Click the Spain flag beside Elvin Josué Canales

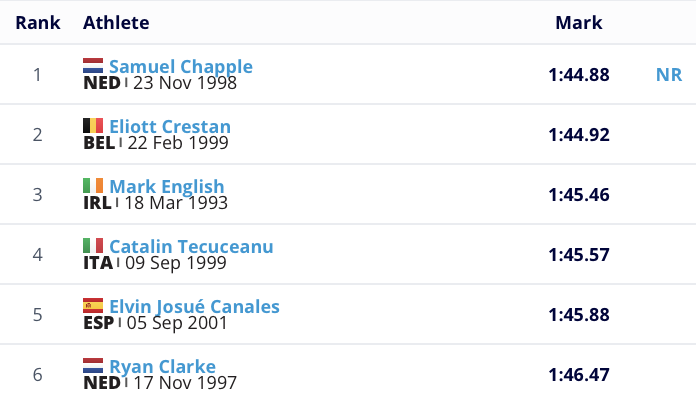tap(93, 305)
